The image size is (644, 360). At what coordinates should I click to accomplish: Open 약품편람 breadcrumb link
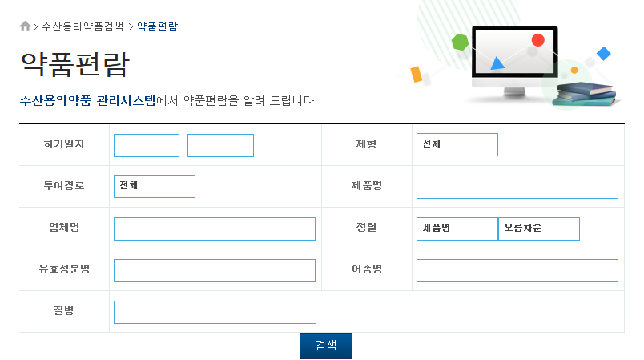tap(157, 26)
